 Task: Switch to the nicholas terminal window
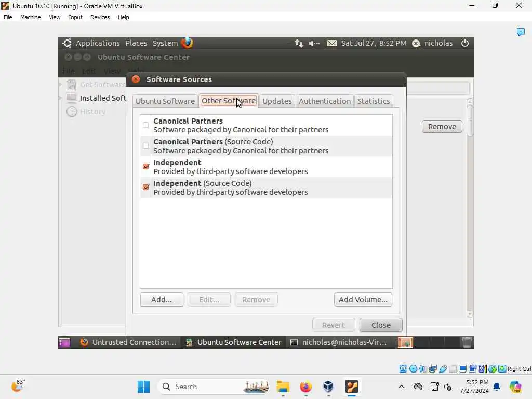(339, 342)
